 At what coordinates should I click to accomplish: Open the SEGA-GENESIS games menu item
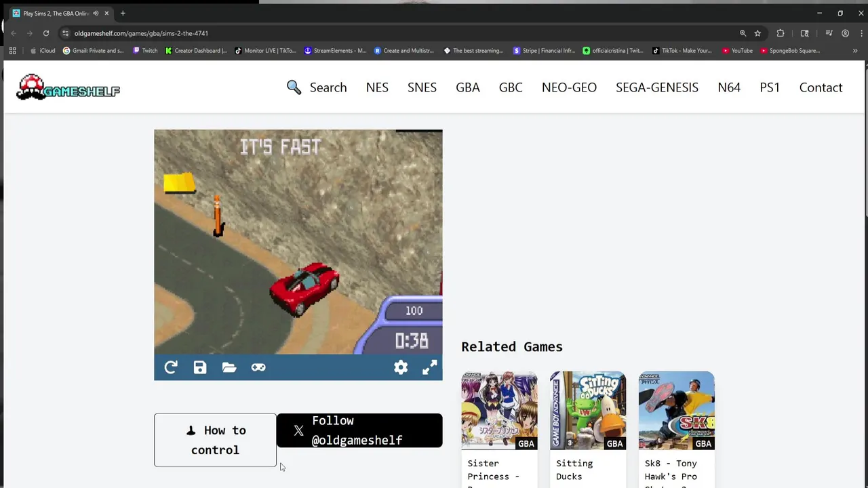point(657,87)
